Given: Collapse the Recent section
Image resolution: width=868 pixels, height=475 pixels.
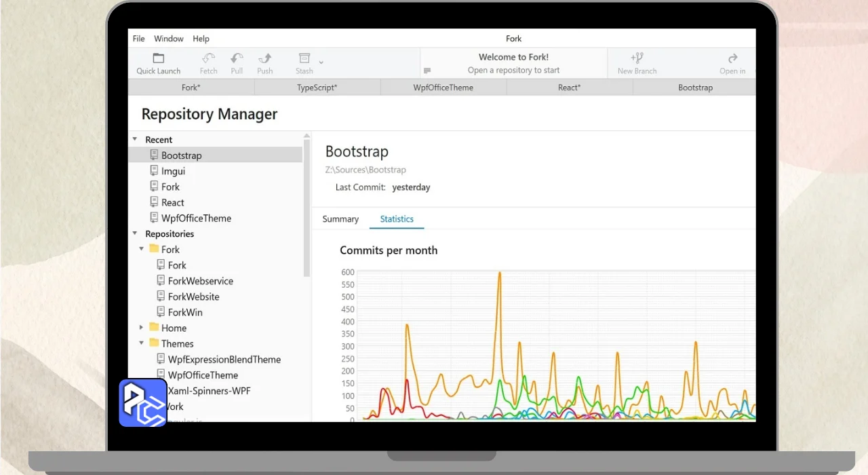Looking at the screenshot, I should coord(135,139).
